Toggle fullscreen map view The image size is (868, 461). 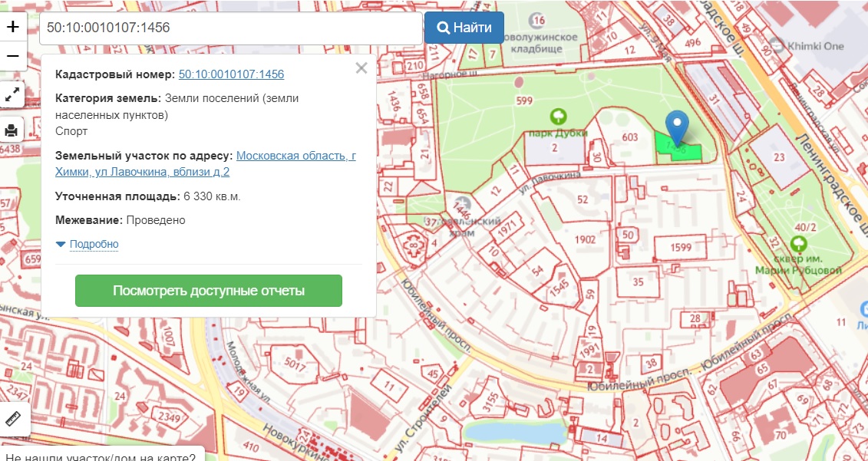(x=12, y=95)
